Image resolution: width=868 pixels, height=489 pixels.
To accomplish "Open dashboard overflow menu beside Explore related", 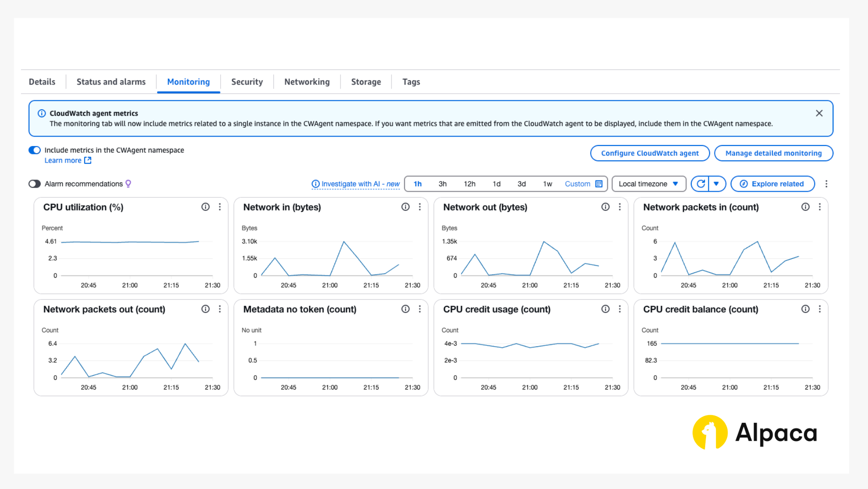I will point(826,184).
